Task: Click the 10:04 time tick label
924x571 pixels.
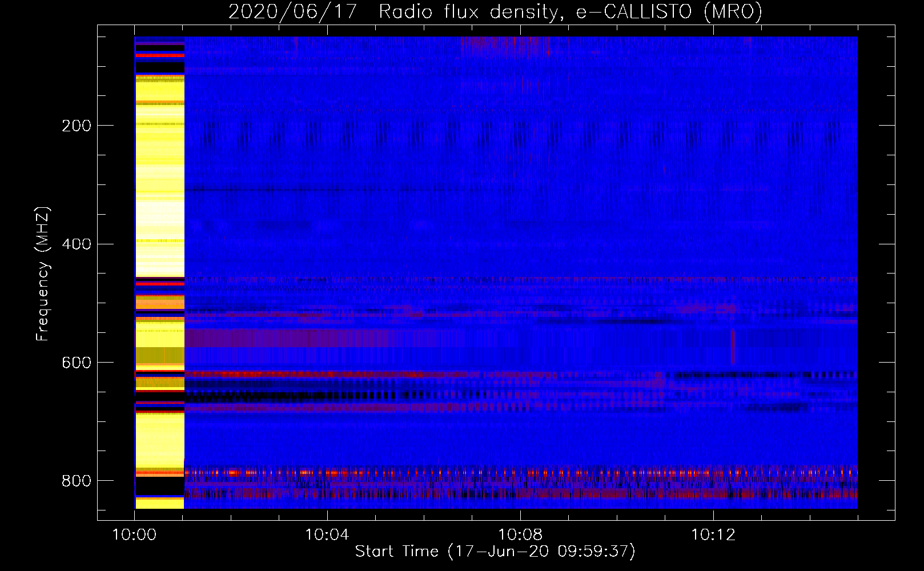Action: point(327,535)
